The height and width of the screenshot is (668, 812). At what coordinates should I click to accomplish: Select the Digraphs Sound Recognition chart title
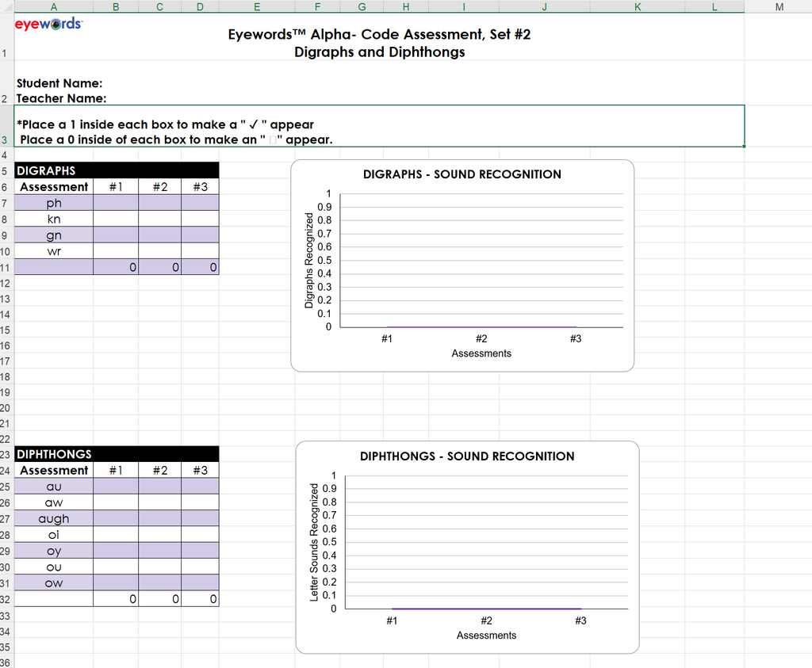tap(462, 174)
